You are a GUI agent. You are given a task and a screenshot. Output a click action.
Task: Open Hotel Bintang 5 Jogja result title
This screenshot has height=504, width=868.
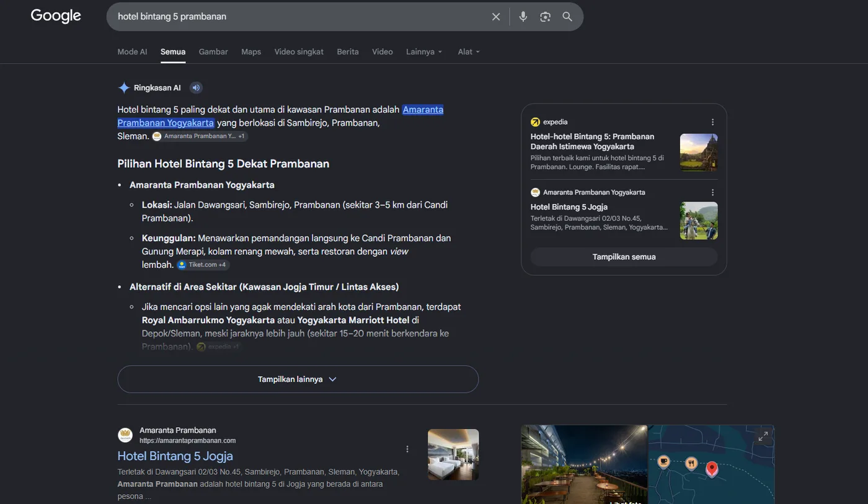(175, 456)
